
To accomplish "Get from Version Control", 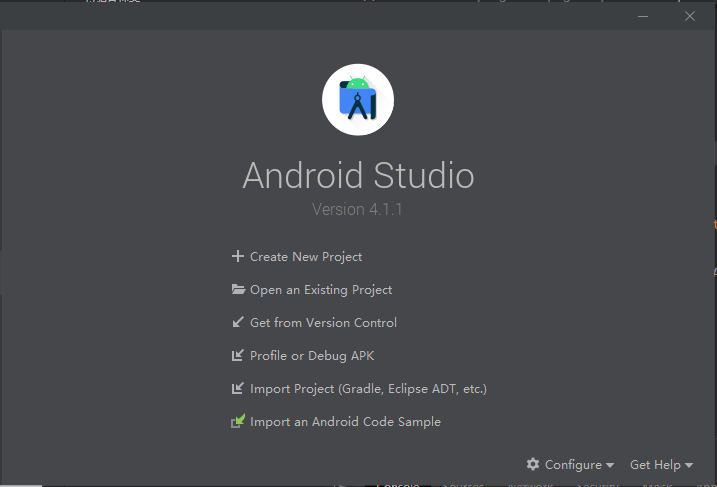I will (323, 322).
